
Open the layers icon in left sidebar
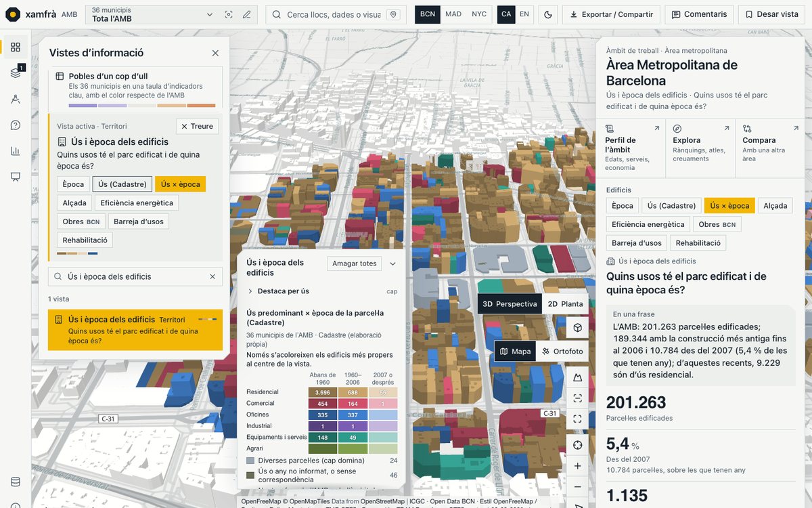tap(15, 73)
